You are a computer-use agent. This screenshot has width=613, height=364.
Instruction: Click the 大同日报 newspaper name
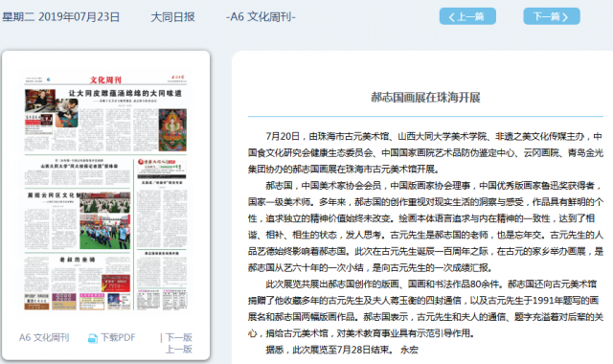point(172,17)
